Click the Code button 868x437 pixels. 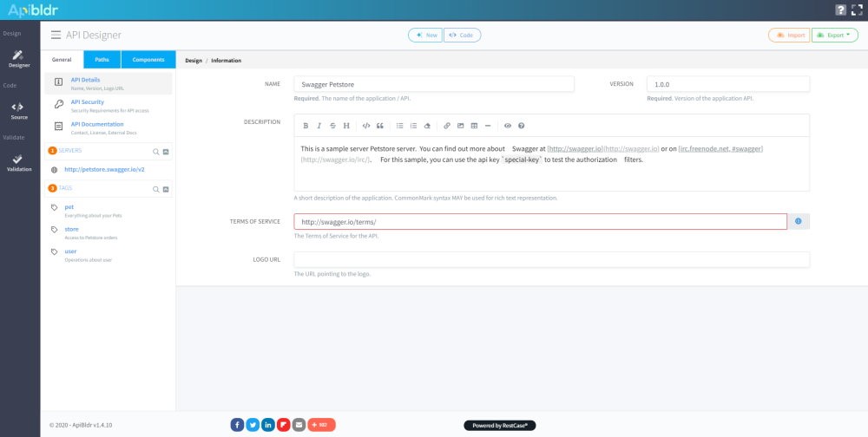pos(463,35)
